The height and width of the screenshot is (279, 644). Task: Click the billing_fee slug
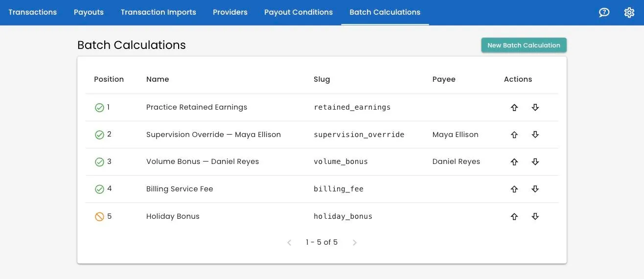point(339,189)
